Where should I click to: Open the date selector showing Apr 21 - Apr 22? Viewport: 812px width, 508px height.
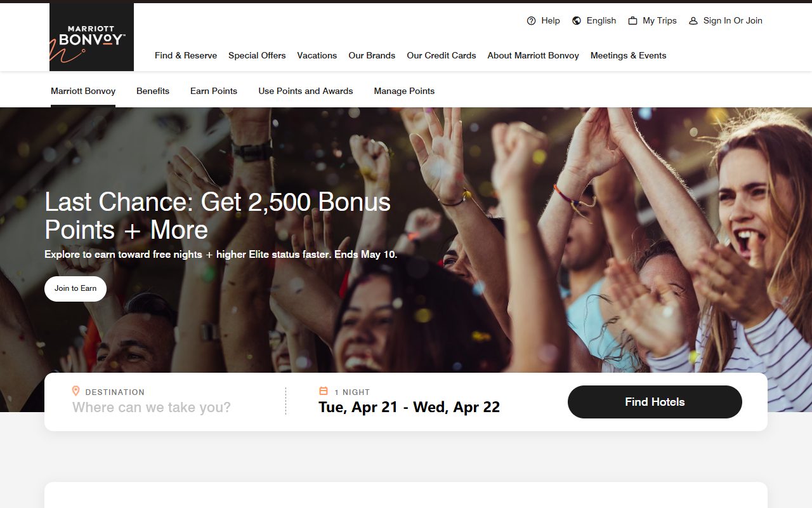point(409,406)
